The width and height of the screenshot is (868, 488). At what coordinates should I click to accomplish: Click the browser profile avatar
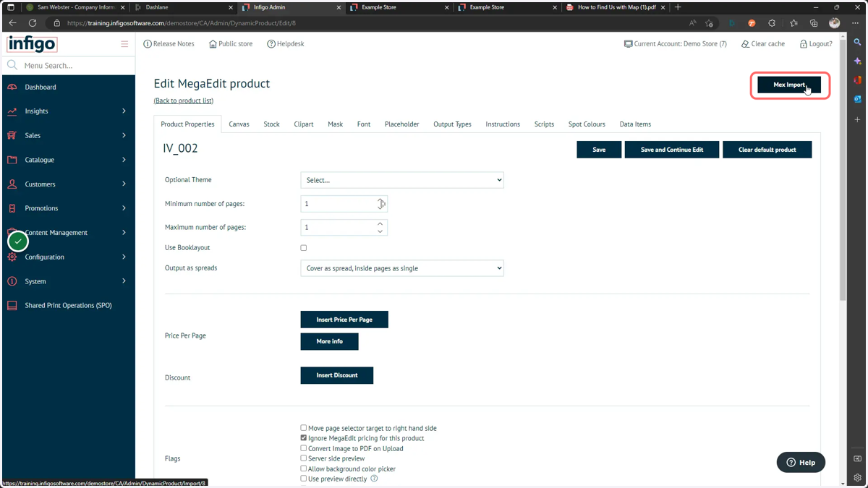click(835, 23)
